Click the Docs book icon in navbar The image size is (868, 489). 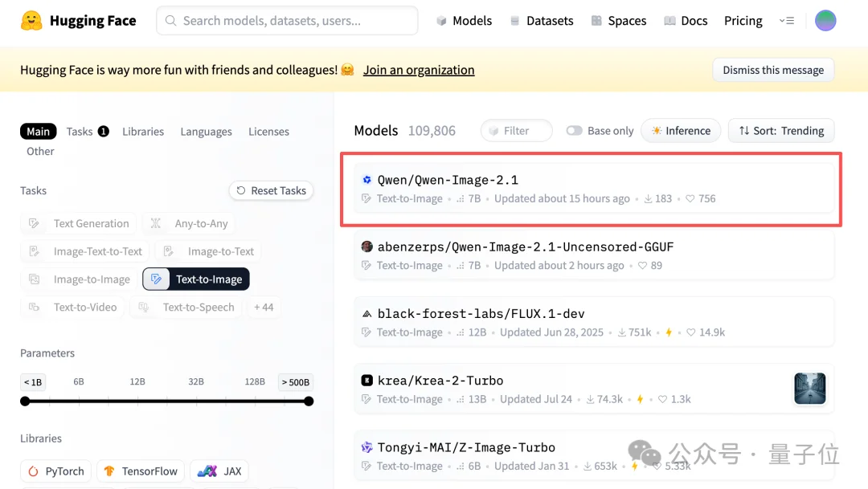[x=669, y=21]
